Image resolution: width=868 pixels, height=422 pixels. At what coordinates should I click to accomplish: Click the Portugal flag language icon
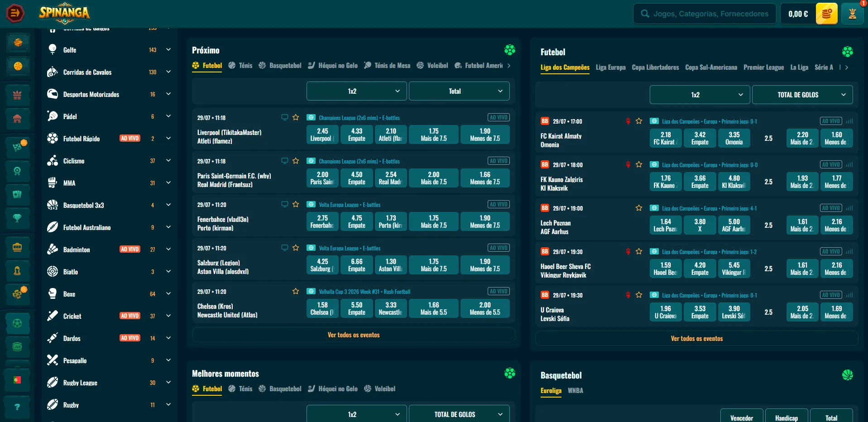coord(17,380)
